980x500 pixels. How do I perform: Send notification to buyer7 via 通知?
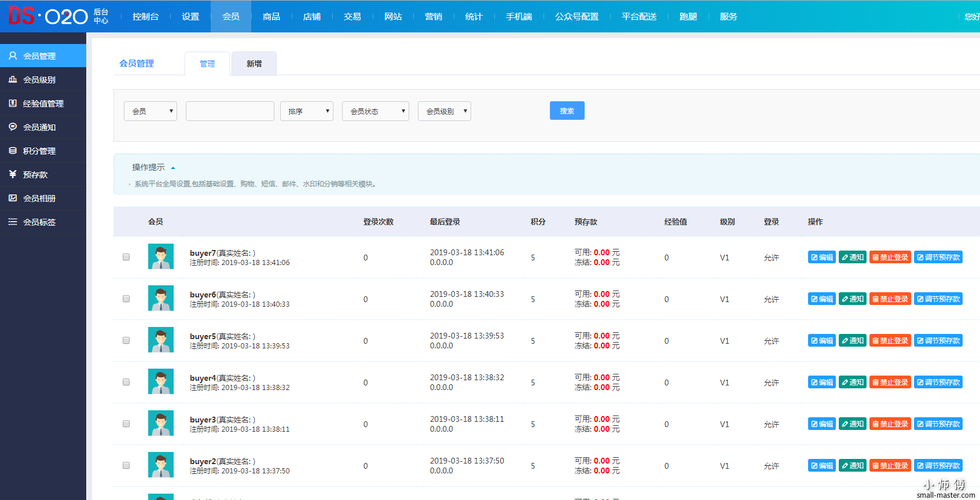(853, 257)
